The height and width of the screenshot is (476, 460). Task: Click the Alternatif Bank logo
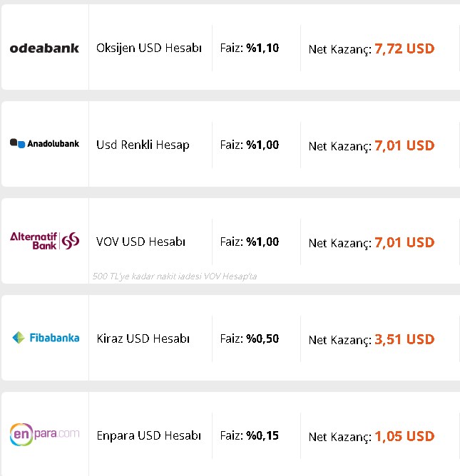[44, 241]
